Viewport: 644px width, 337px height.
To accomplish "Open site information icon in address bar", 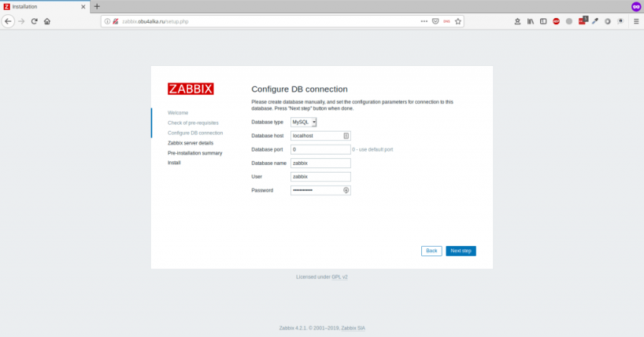I will pos(107,21).
